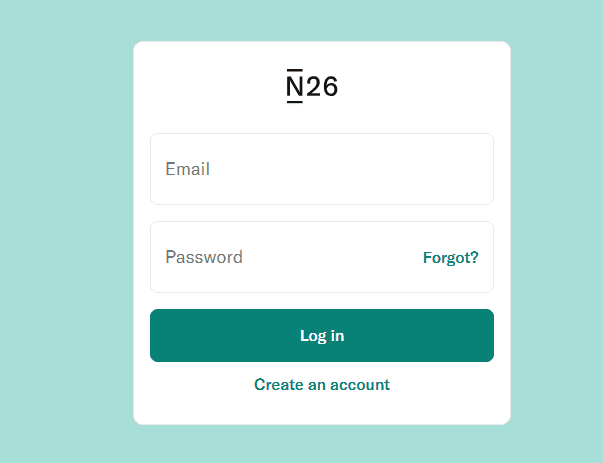Submit the form with Log in
The width and height of the screenshot is (603, 463).
coord(321,336)
